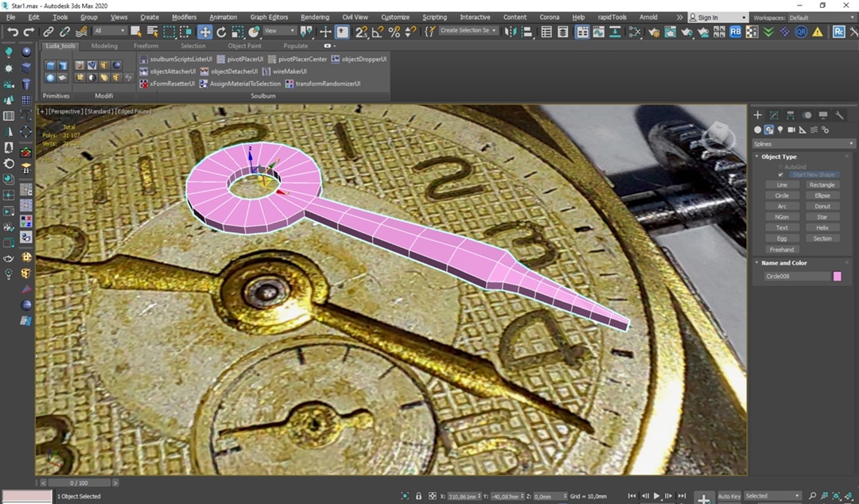Click the Redo arrow icon

point(29,32)
